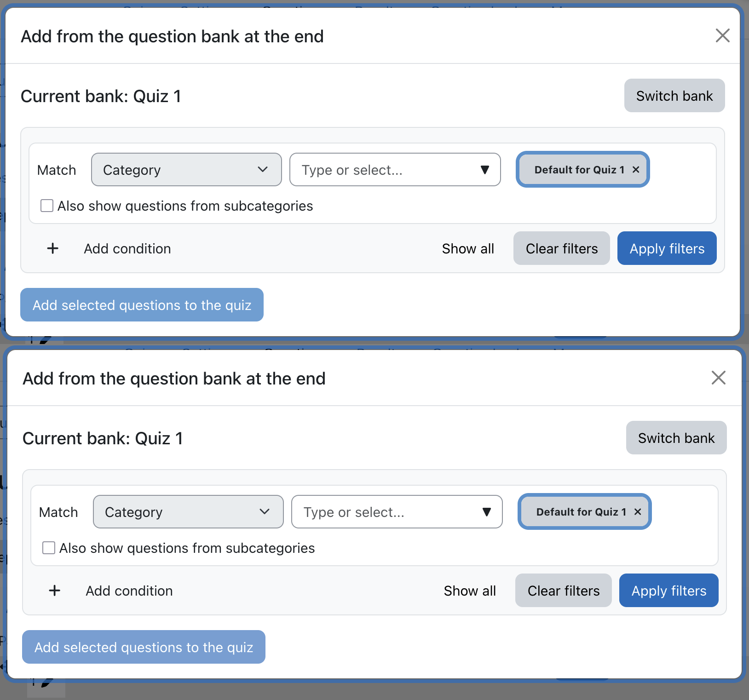Close the upper question bank dialog
The height and width of the screenshot is (700, 749).
723,35
